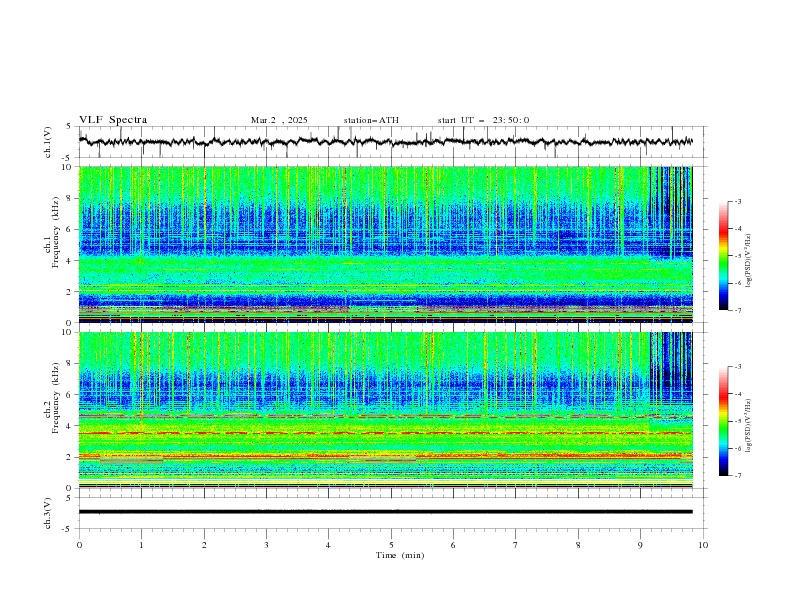
Task: Click the "start UT = 23:50:0" header text
Action: tap(483, 120)
